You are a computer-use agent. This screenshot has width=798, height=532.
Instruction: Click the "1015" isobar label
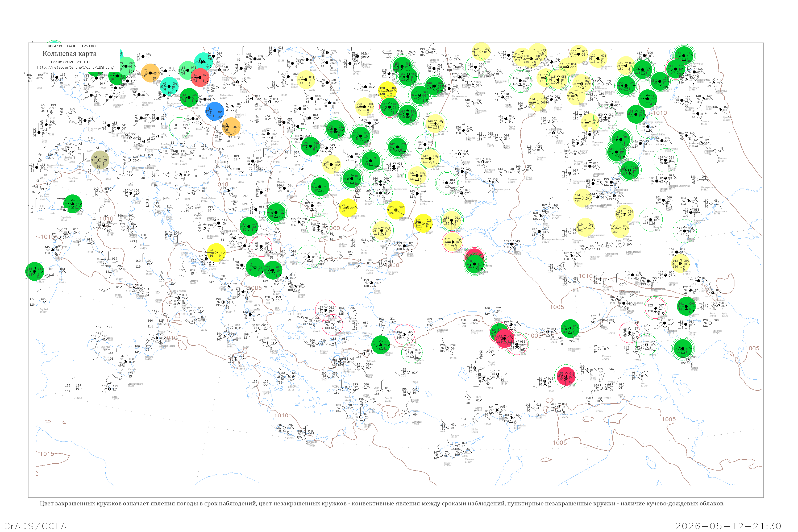click(x=47, y=454)
